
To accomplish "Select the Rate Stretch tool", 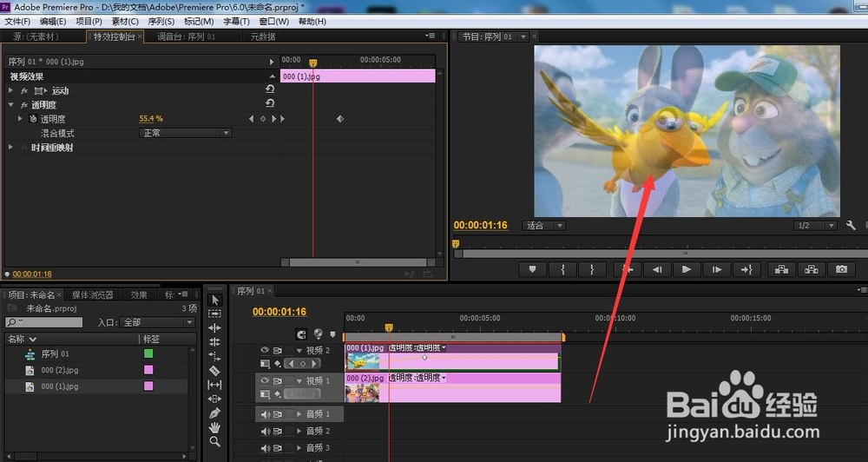I will (214, 356).
